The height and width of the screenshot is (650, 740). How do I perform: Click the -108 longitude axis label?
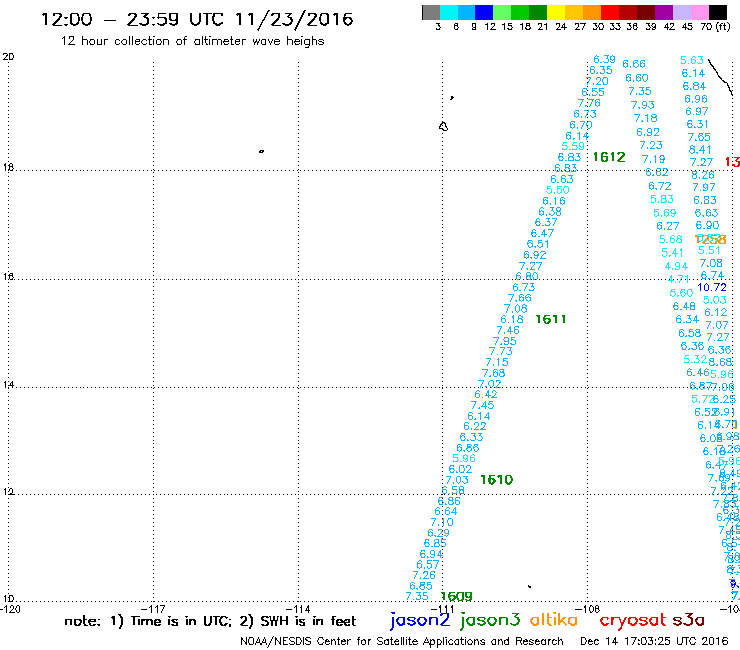click(590, 609)
